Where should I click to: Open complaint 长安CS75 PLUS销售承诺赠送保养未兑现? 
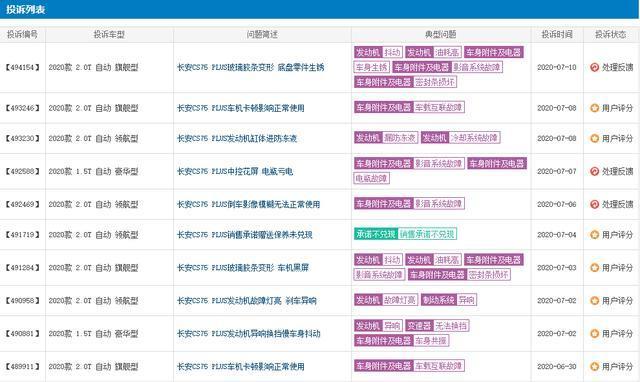(244, 235)
